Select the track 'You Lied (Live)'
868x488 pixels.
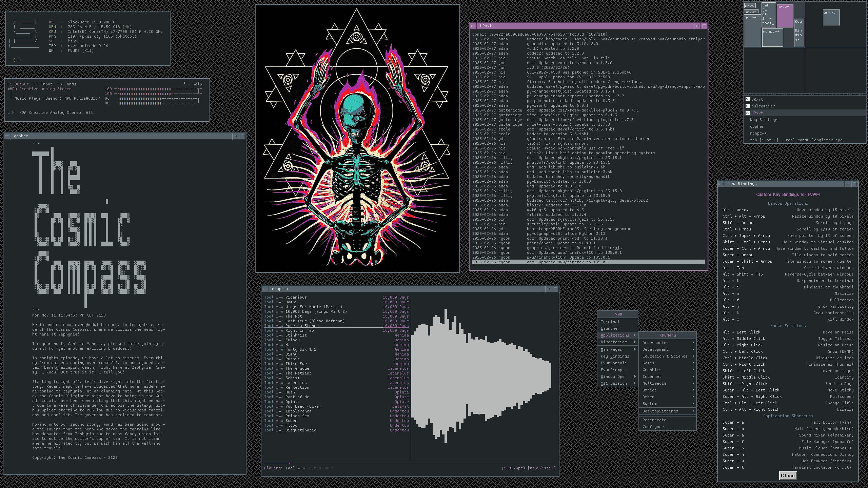(x=336, y=406)
